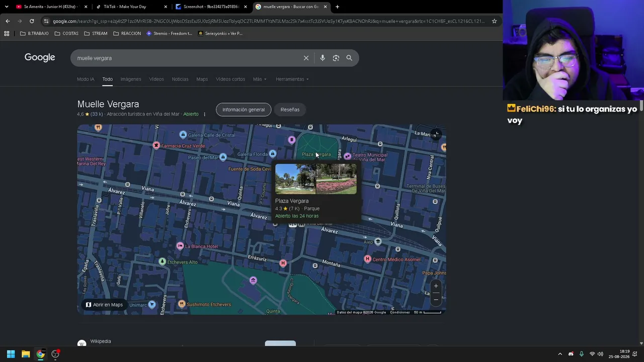Open the Plaza Vergara flower garden photo
The height and width of the screenshot is (362, 644).
[337, 179]
